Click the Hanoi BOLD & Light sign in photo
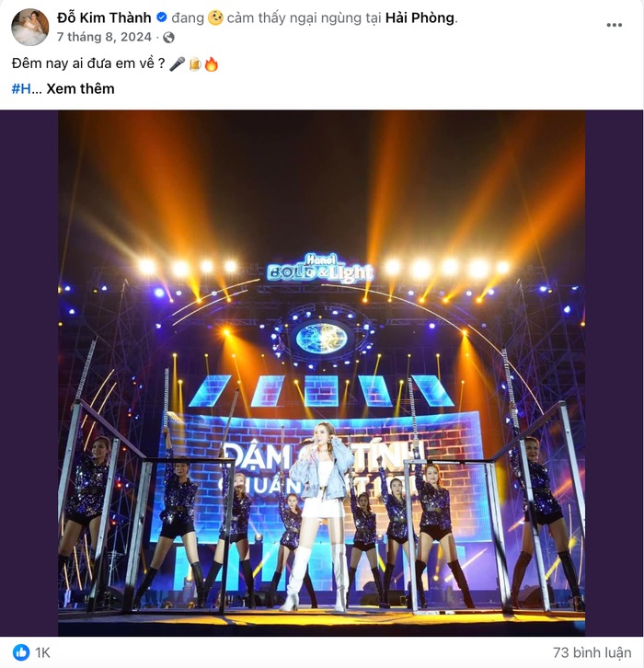 319,269
